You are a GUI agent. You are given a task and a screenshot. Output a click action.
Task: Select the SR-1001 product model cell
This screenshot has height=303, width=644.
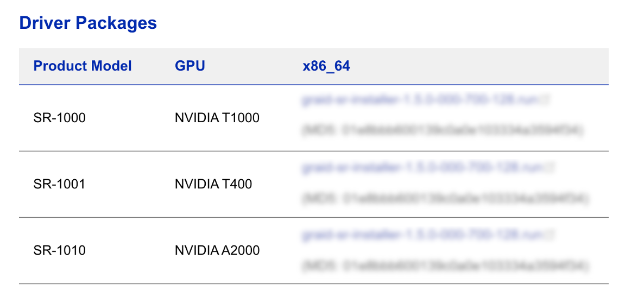[60, 184]
